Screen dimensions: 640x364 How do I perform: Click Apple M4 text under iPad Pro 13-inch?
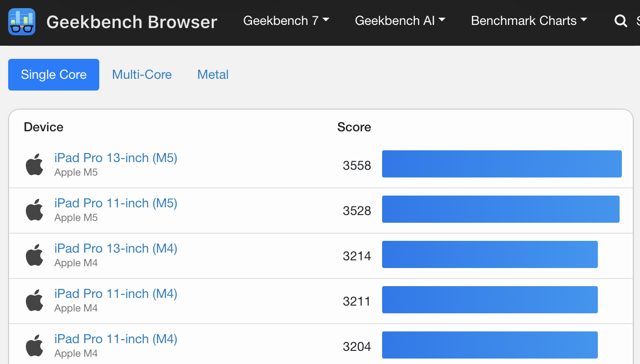(76, 263)
